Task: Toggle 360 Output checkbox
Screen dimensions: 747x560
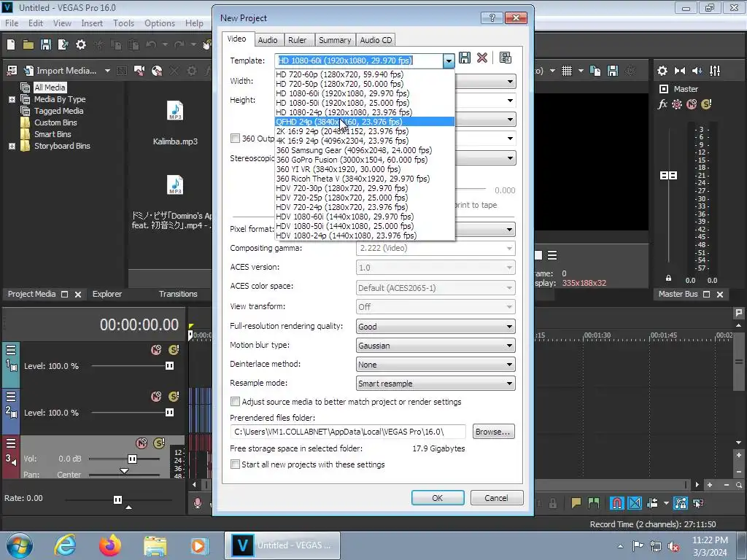Action: point(235,138)
